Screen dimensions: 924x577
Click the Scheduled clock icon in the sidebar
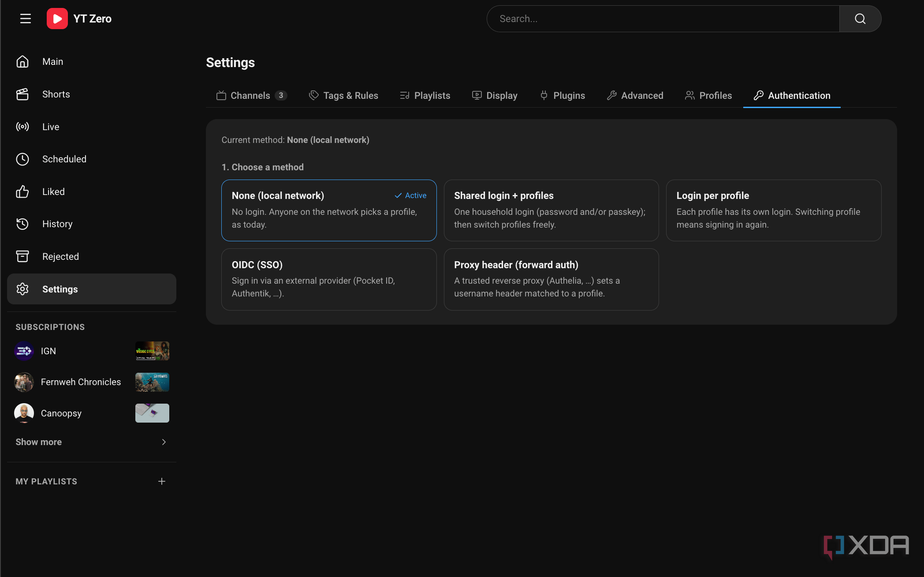22,159
